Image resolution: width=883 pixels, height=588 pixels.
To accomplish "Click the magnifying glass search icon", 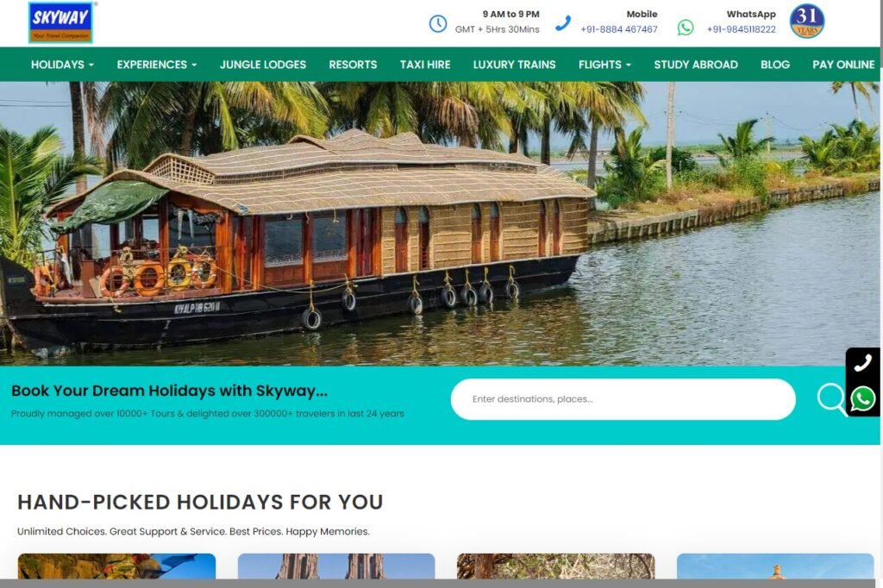I will (832, 398).
